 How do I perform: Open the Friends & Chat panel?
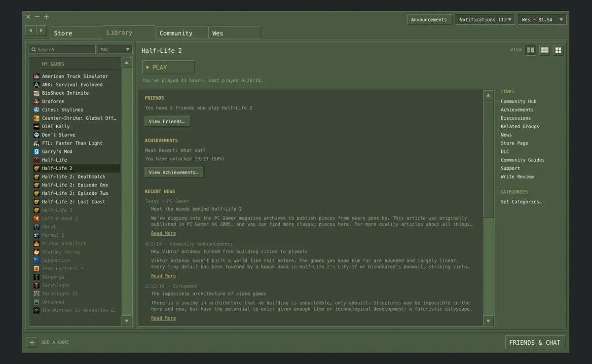(534, 342)
